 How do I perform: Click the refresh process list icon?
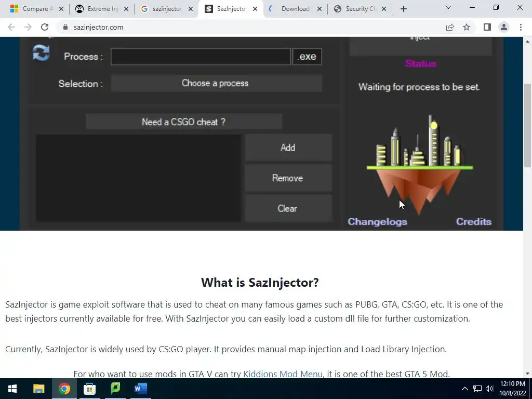click(41, 53)
